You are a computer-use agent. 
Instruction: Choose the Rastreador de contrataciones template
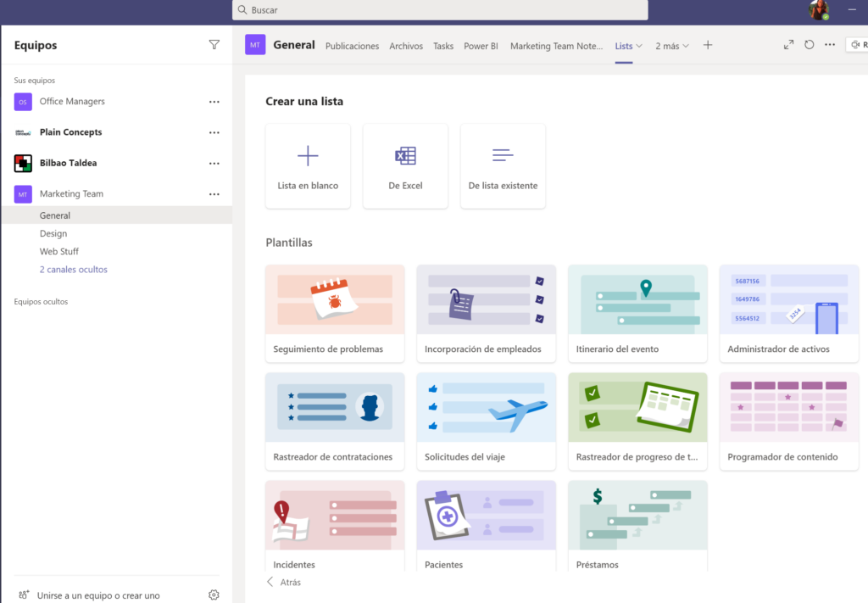click(335, 422)
